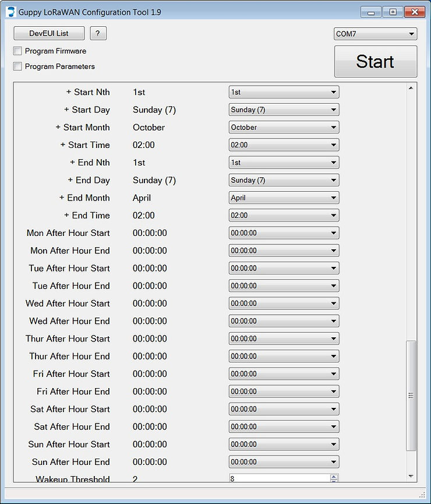Screen dimensions: 431x504
Task: Enable Program Firmware checkbox
Action: click(17, 51)
